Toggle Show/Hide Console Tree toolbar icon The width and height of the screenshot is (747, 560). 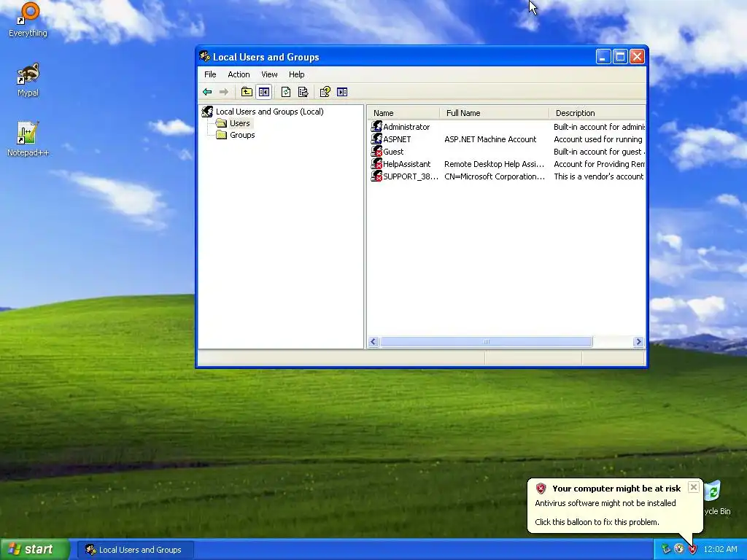pos(264,92)
